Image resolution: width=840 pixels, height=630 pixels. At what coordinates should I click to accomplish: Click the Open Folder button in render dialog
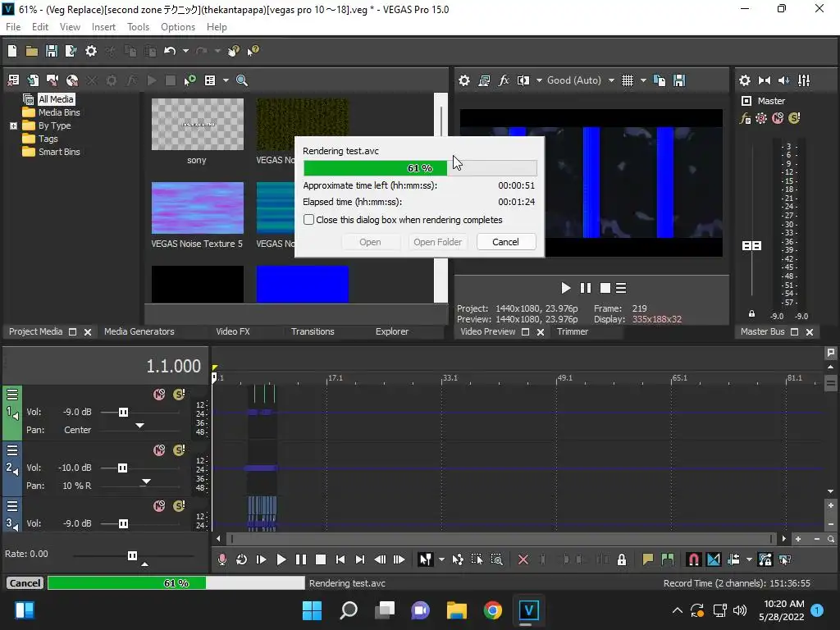(438, 242)
